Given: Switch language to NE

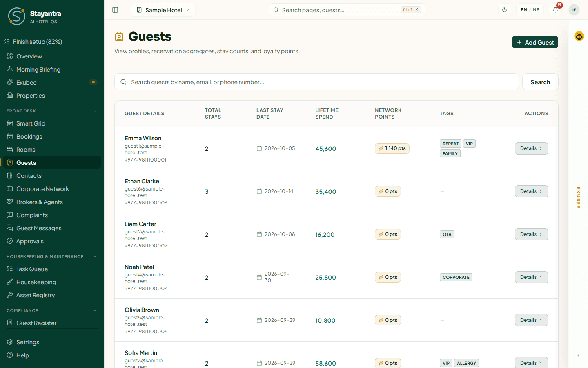Looking at the screenshot, I should 536,10.
